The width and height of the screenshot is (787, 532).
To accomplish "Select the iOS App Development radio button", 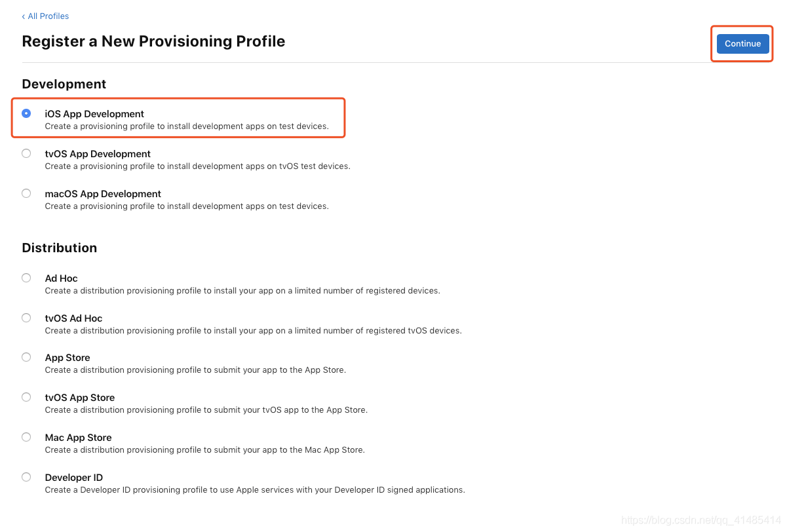I will tap(26, 113).
